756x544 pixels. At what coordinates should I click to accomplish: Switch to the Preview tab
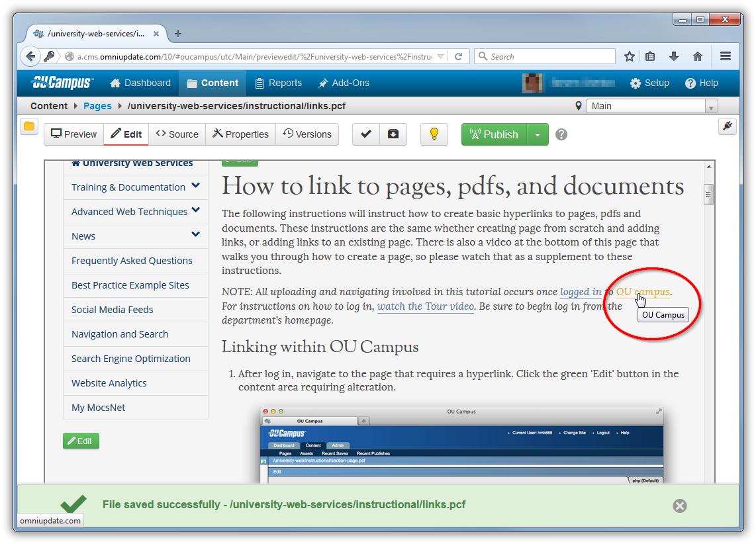(73, 134)
